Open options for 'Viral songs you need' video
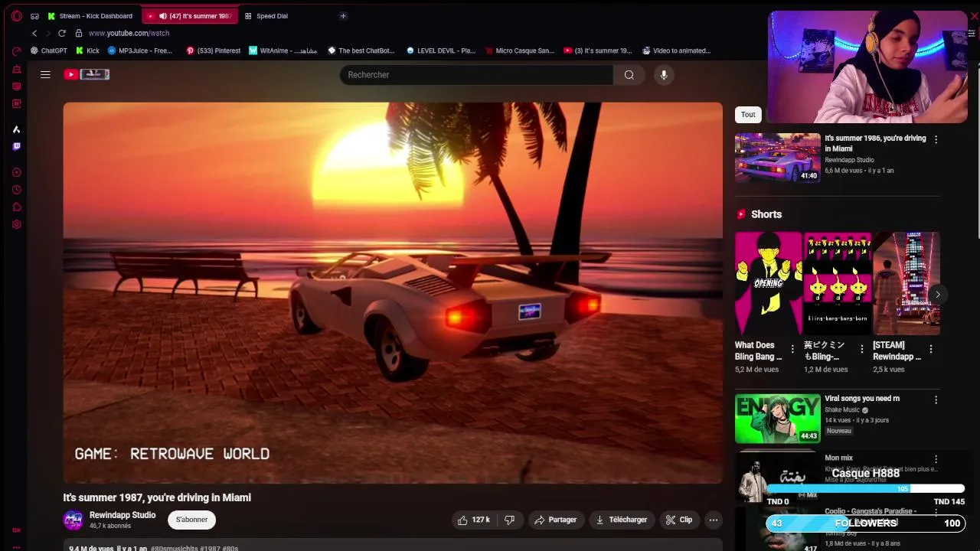Viewport: 980px width, 551px height. [x=936, y=400]
